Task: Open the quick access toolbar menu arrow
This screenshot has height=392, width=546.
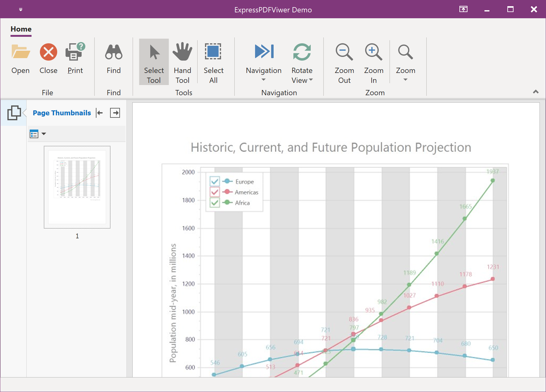Action: (x=21, y=10)
